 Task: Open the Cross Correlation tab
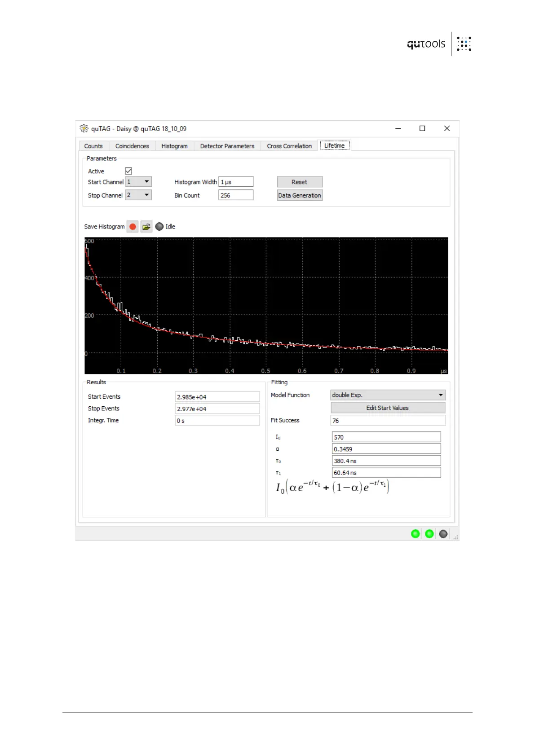coord(289,146)
